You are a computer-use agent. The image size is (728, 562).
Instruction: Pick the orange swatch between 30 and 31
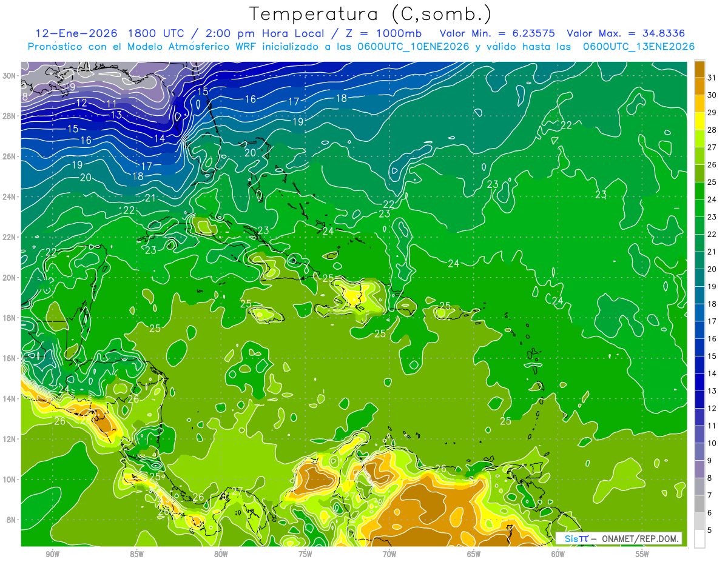pyautogui.click(x=700, y=86)
